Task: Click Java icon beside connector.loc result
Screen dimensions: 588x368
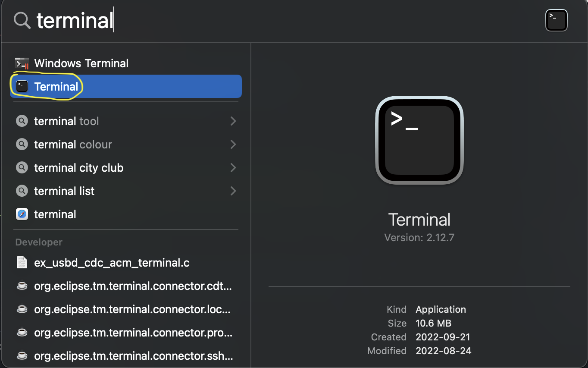Action: tap(22, 309)
